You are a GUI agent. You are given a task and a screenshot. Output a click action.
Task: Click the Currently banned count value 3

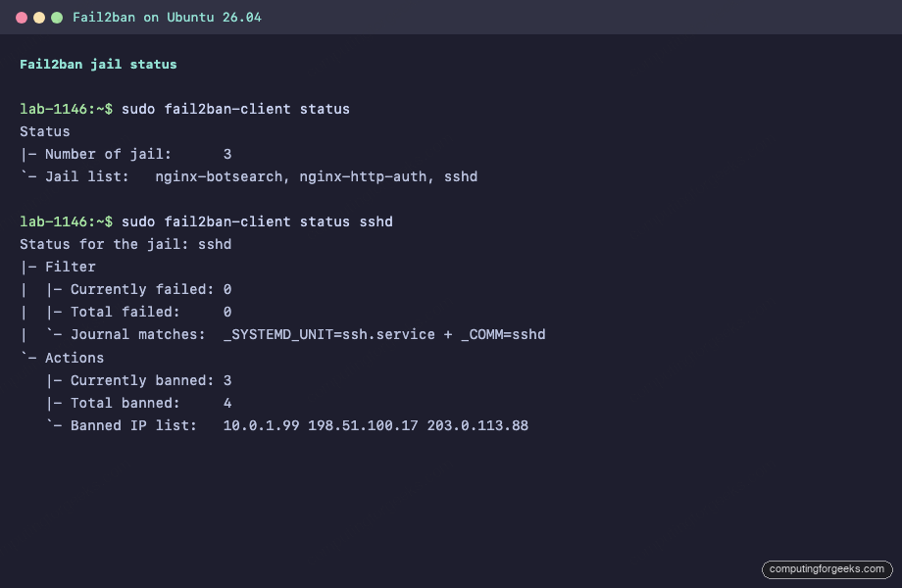(226, 380)
